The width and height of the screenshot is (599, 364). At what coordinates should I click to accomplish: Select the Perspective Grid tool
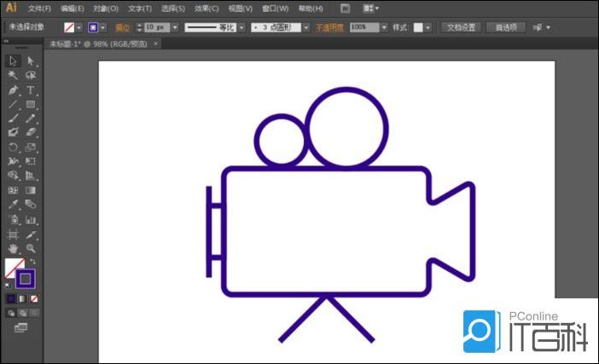point(31,176)
